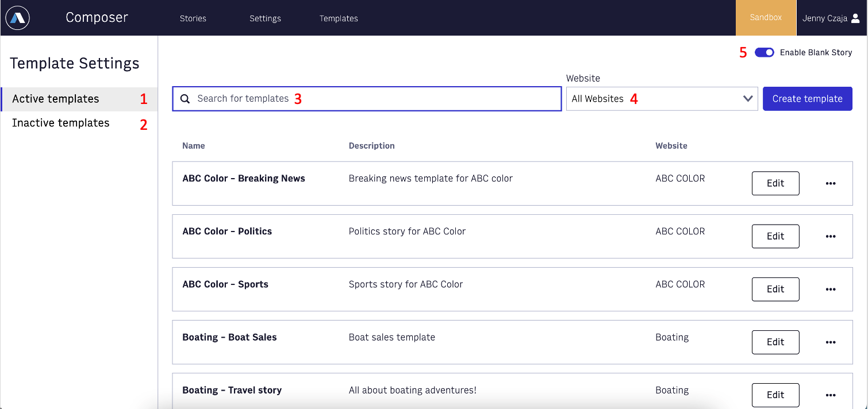868x409 pixels.
Task: Edit the ABC Color - Politics template
Action: click(775, 236)
